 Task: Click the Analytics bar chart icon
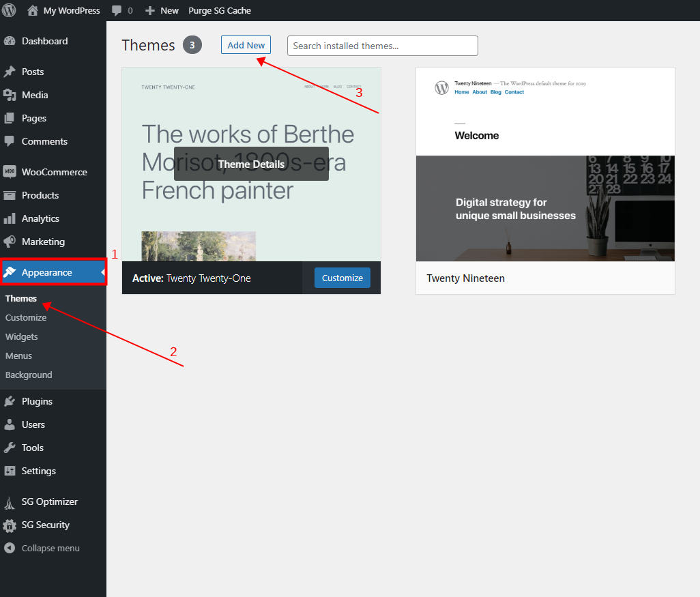pos(10,218)
